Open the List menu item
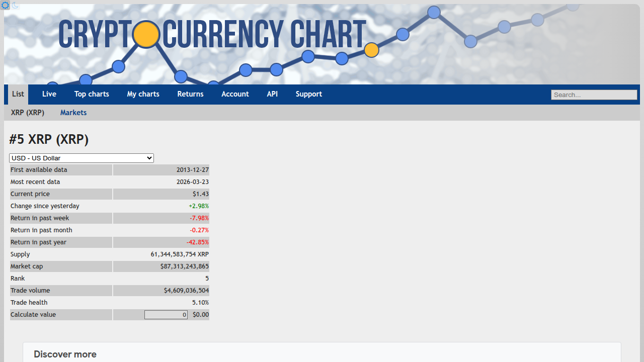Screen dimensions: 644x362 (x=18, y=94)
